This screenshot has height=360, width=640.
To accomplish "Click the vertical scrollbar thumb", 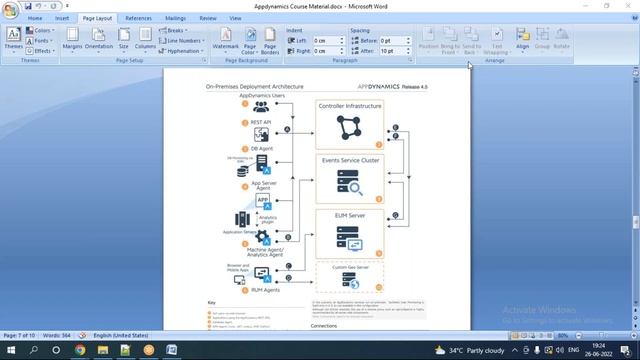I will click(x=636, y=222).
